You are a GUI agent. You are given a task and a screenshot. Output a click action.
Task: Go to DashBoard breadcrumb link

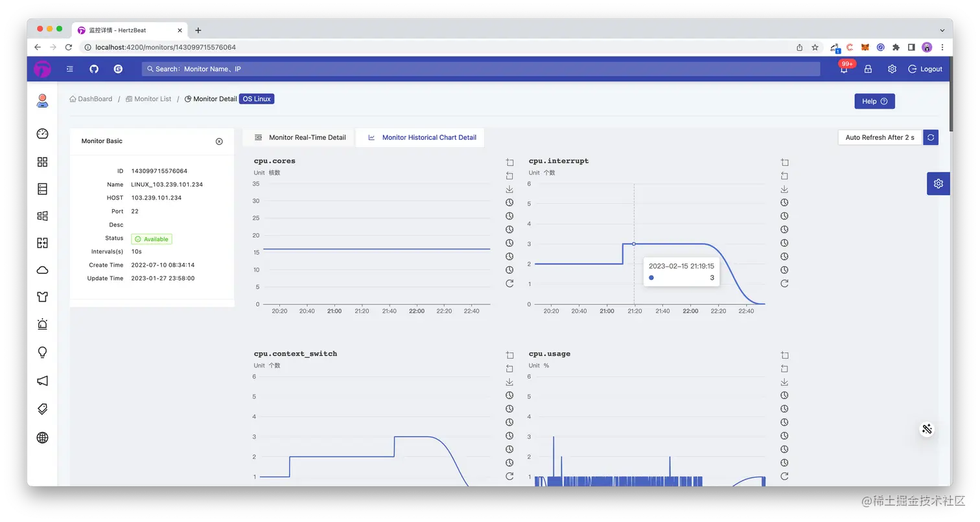[91, 99]
